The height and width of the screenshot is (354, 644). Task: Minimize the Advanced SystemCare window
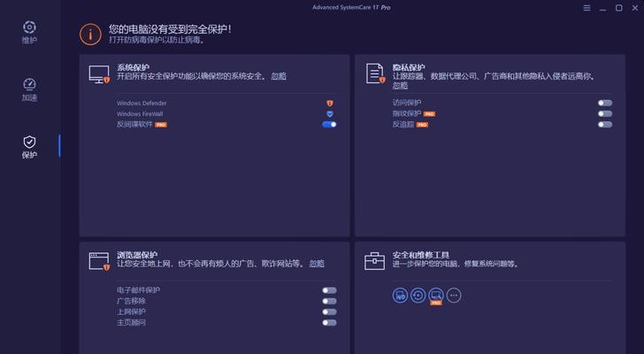(x=603, y=8)
